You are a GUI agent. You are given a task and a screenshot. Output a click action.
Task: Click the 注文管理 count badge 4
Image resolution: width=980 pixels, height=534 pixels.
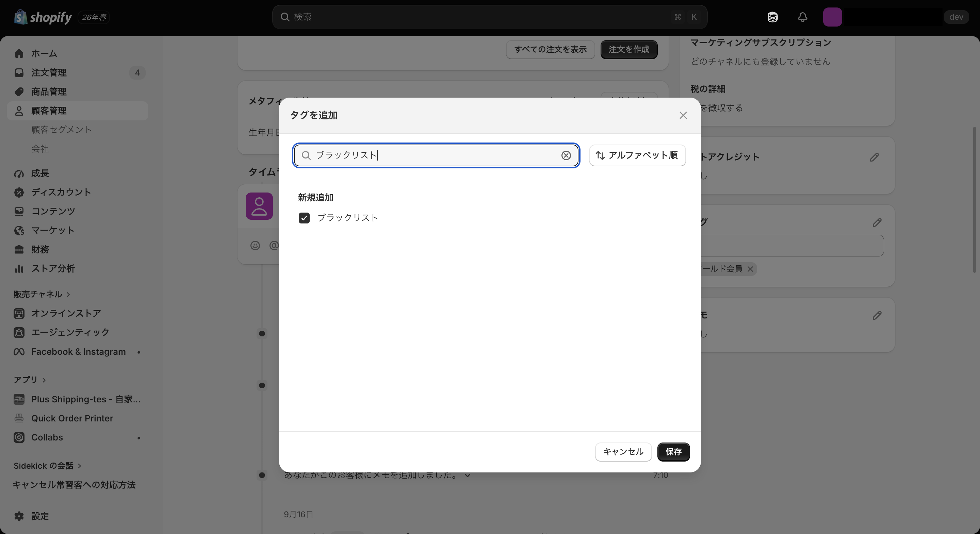137,73
